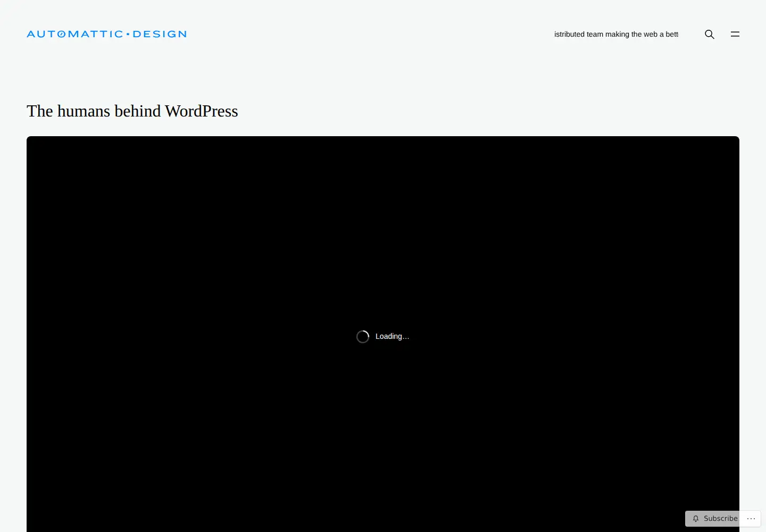Open the search magnifier icon
This screenshot has width=766, height=532.
[x=710, y=34]
